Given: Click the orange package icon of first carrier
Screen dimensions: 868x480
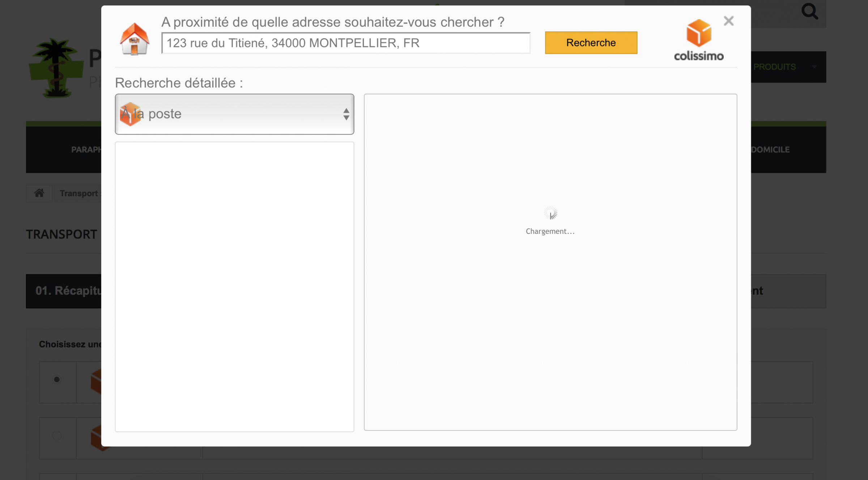Looking at the screenshot, I should pyautogui.click(x=96, y=381).
